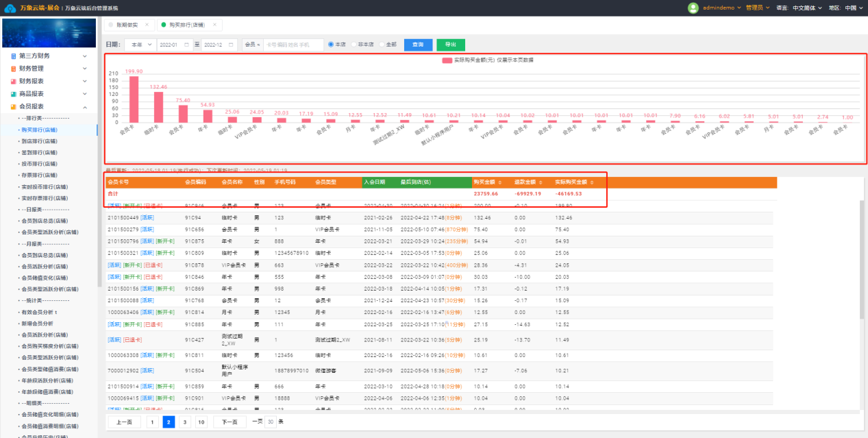Open 签到排行(店铺) in sidebar
The height and width of the screenshot is (438, 868).
[39, 152]
